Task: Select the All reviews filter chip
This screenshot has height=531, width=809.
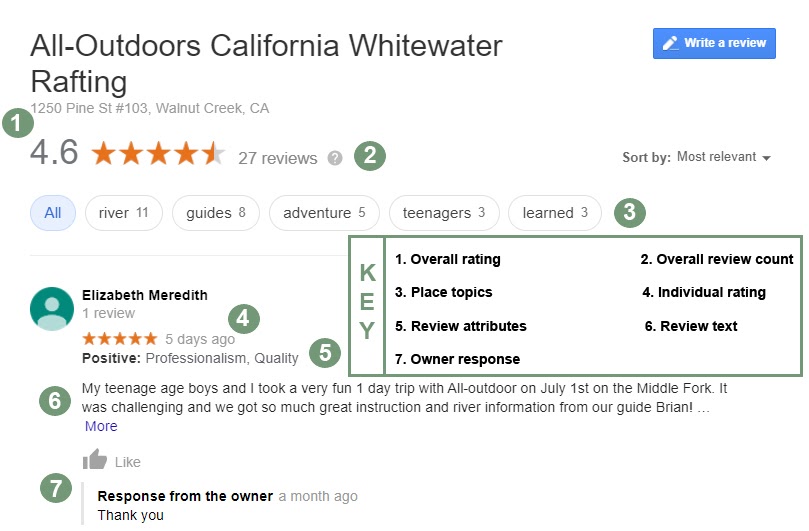Action: [53, 213]
